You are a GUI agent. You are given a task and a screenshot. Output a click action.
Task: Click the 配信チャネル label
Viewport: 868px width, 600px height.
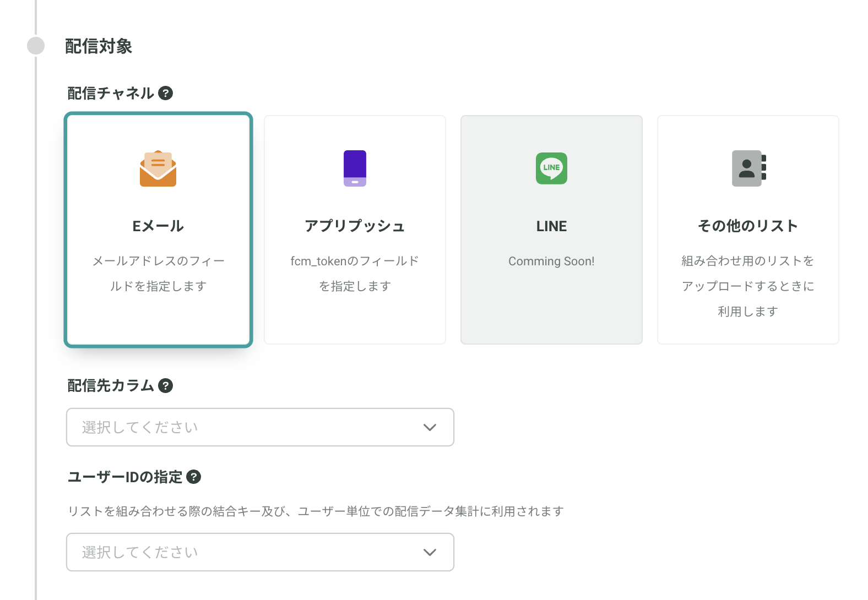coord(111,93)
